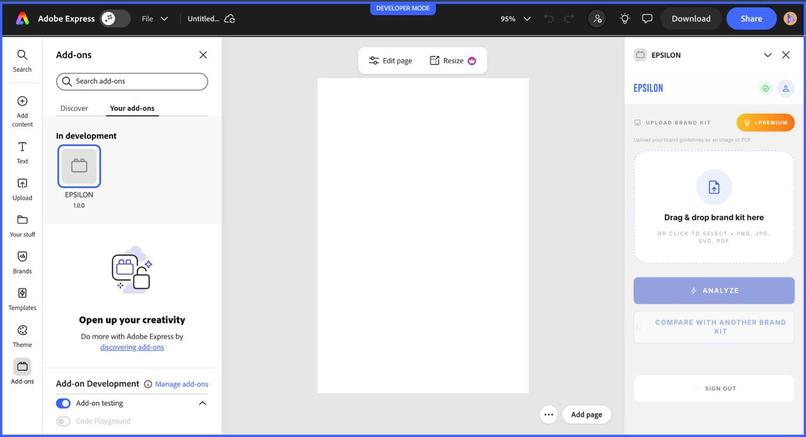The height and width of the screenshot is (437, 806).
Task: Click the info icon beside Add-on Development
Action: tap(148, 384)
